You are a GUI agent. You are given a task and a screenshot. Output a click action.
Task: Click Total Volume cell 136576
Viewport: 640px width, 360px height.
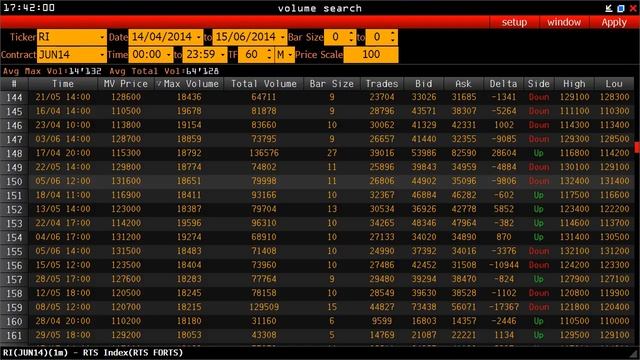[x=264, y=153]
